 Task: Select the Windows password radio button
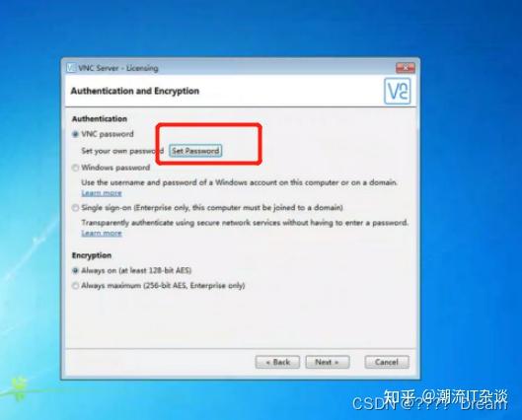(x=76, y=168)
